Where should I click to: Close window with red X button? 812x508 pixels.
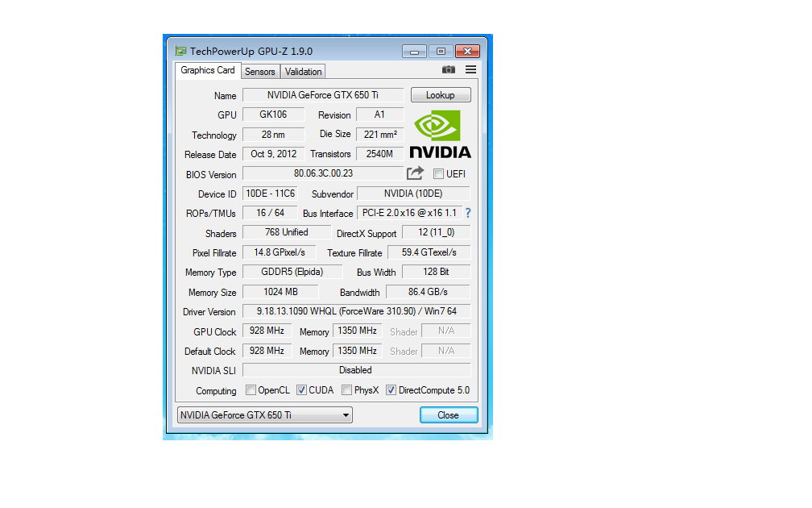467,52
